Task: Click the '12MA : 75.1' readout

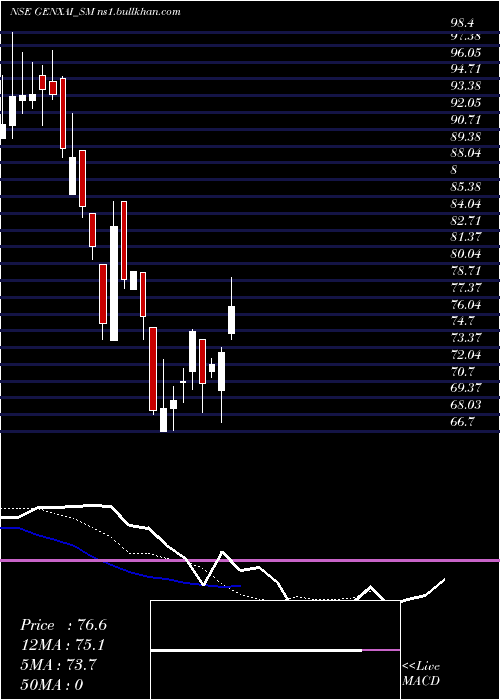Action: click(63, 645)
